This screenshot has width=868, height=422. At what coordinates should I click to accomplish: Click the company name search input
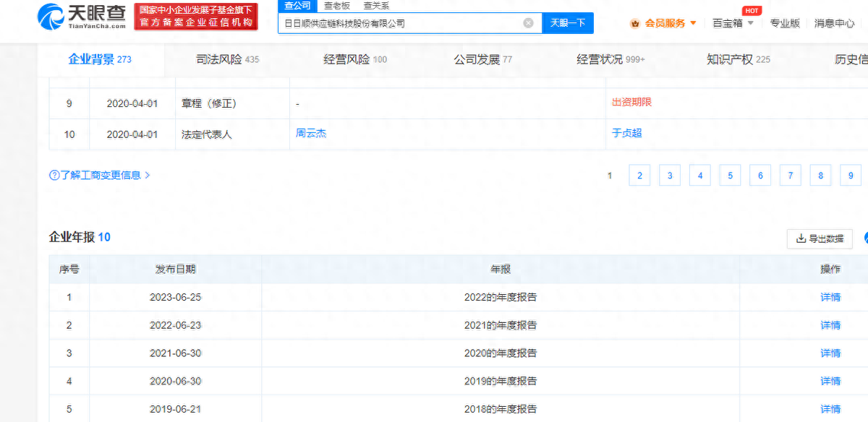[401, 23]
